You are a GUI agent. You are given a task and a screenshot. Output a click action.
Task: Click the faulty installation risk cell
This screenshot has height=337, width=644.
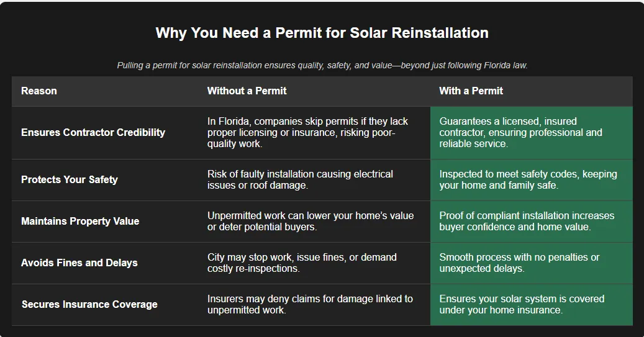point(300,179)
